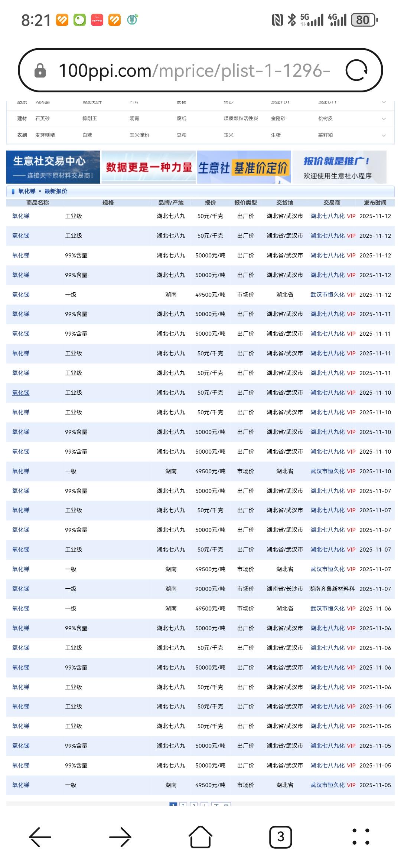This screenshot has width=401, height=868.
Task: Tap the browser back arrow
Action: (40, 837)
